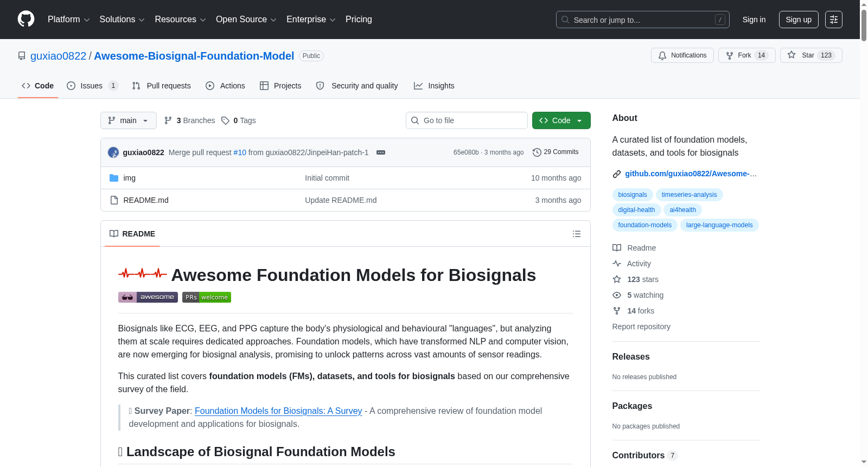Viewport: 868px width, 467px height.
Task: Click the README outline list icon
Action: point(577,234)
